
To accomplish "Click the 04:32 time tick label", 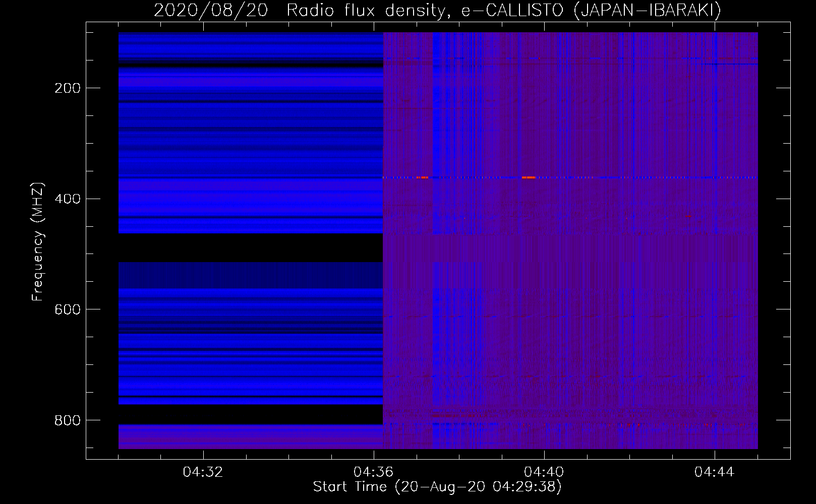I will [203, 472].
